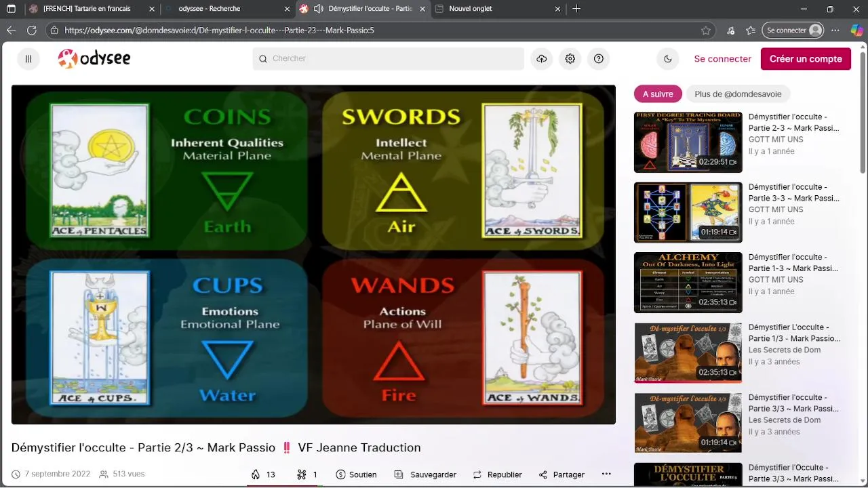
Task: Click the main video player
Action: pos(313,255)
